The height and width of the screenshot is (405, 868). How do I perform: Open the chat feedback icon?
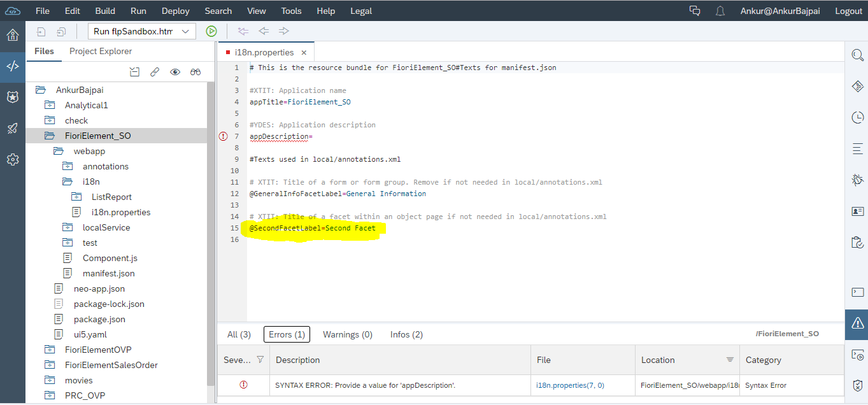point(695,11)
